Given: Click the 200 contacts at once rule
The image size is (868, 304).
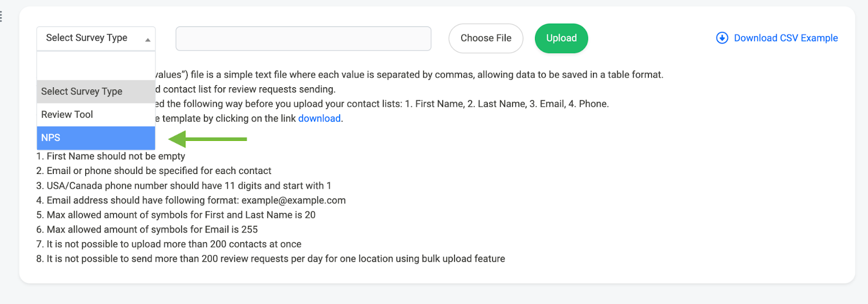Looking at the screenshot, I should (168, 244).
